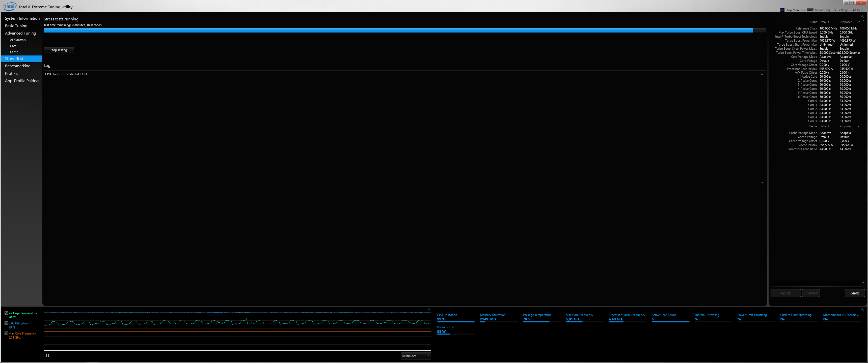868x363 pixels.
Task: Click the wrench icon above the Core panel
Action: click(862, 16)
